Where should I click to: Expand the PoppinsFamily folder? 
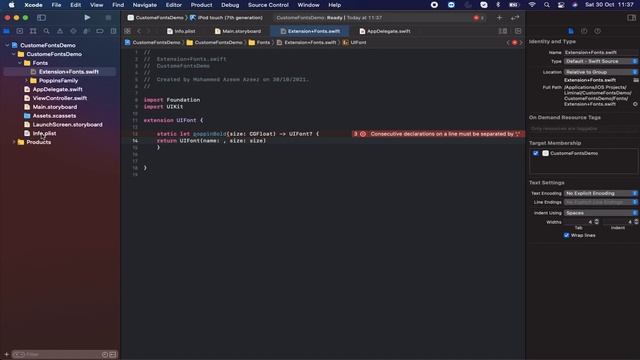tap(27, 80)
